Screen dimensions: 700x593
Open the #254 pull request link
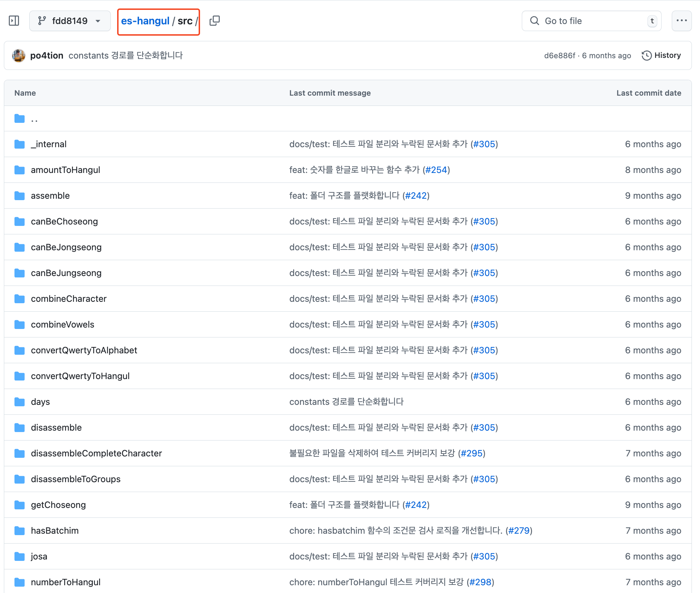436,170
